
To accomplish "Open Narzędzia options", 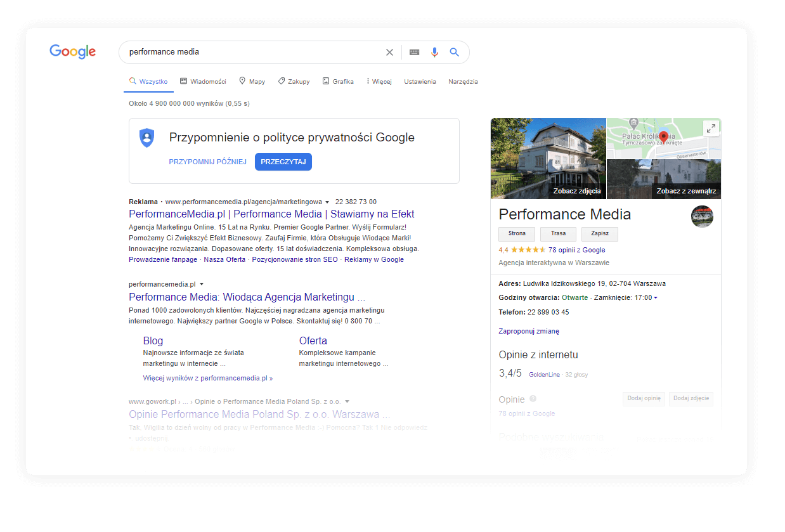I will coord(463,82).
